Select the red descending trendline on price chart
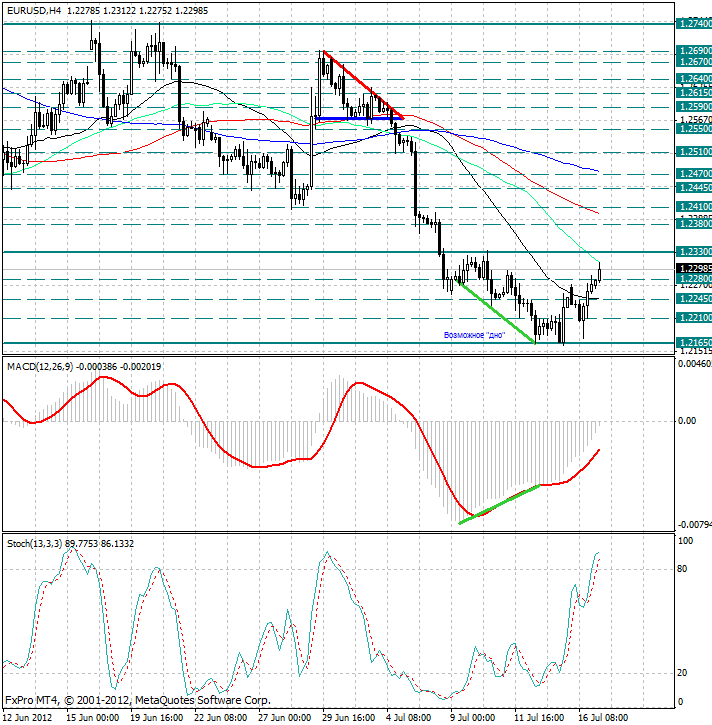712x725 pixels. 363,85
